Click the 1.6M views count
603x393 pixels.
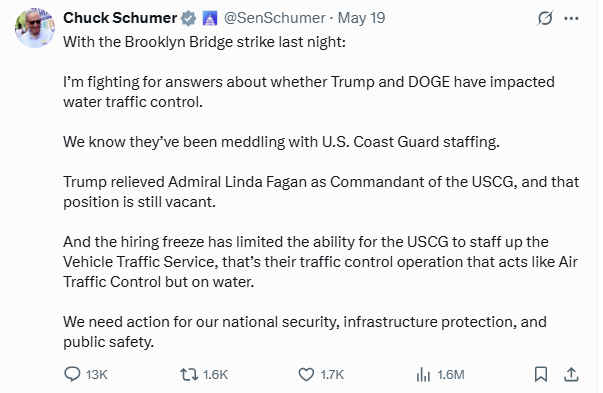coord(451,374)
